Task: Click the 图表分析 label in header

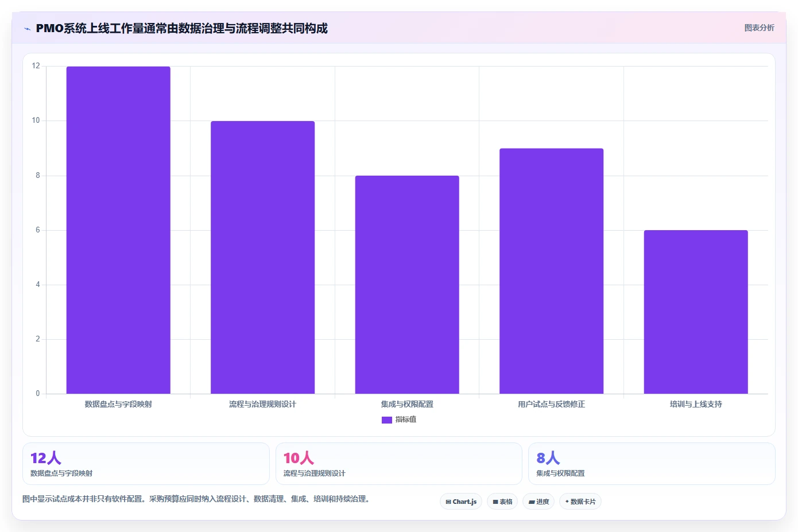Action: [759, 28]
